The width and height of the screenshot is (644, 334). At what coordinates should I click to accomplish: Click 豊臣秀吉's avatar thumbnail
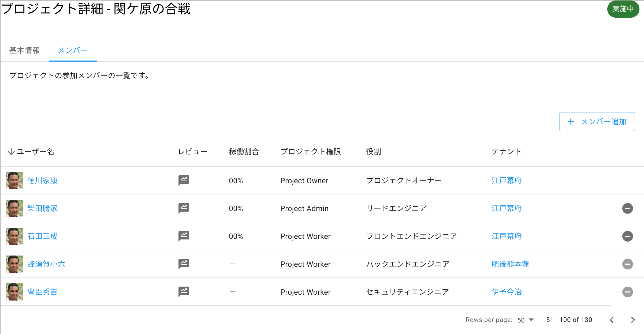pos(14,292)
